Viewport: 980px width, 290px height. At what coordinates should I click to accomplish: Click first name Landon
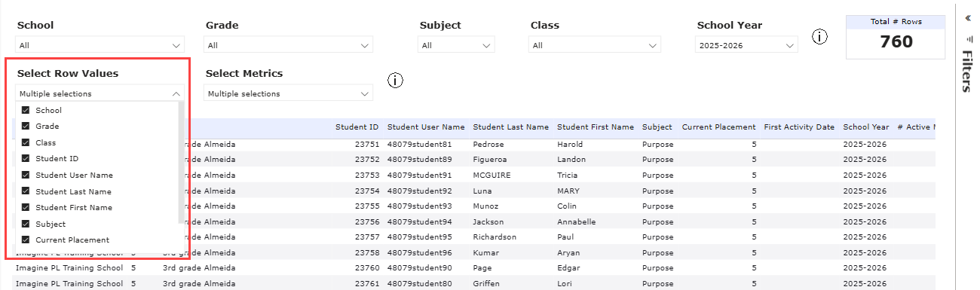click(x=572, y=159)
